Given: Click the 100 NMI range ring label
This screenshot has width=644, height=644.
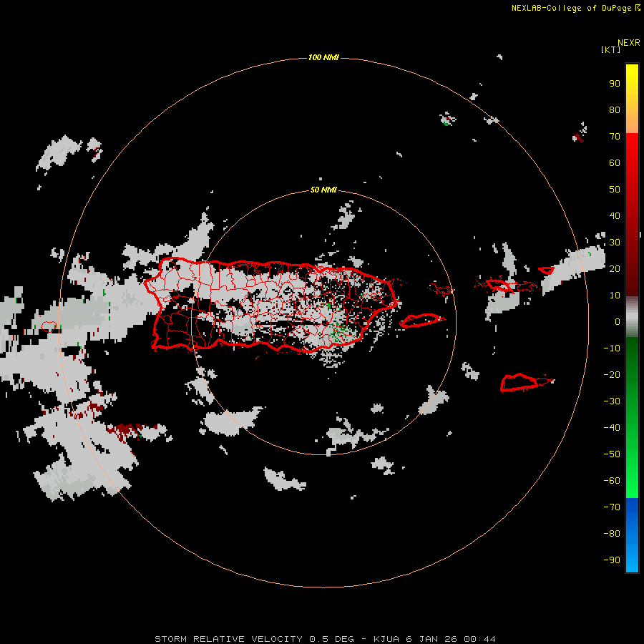Looking at the screenshot, I should (323, 57).
